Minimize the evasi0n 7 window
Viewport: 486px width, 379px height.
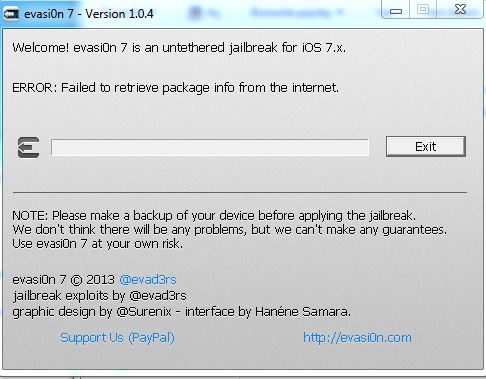coord(396,10)
